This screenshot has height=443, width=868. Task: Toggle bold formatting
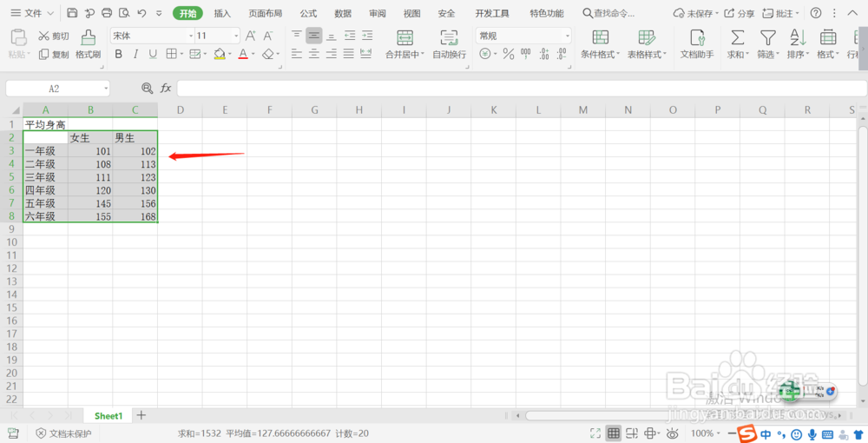coord(118,54)
